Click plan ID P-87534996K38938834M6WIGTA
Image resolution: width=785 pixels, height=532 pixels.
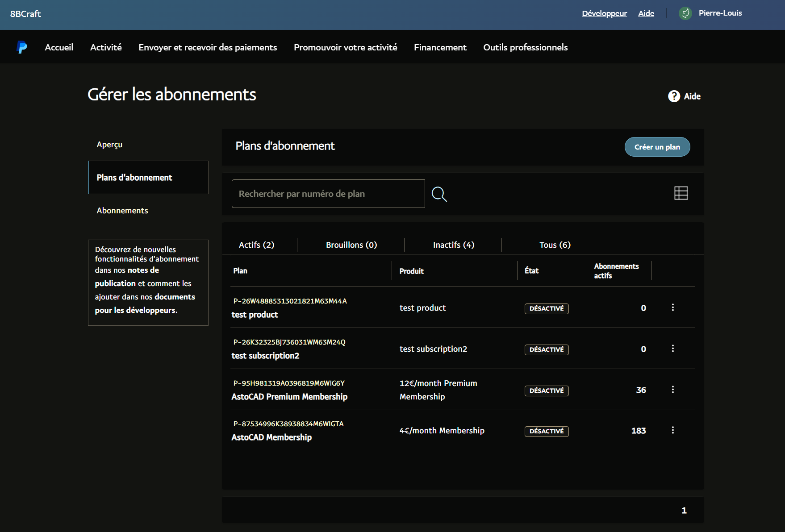(288, 424)
